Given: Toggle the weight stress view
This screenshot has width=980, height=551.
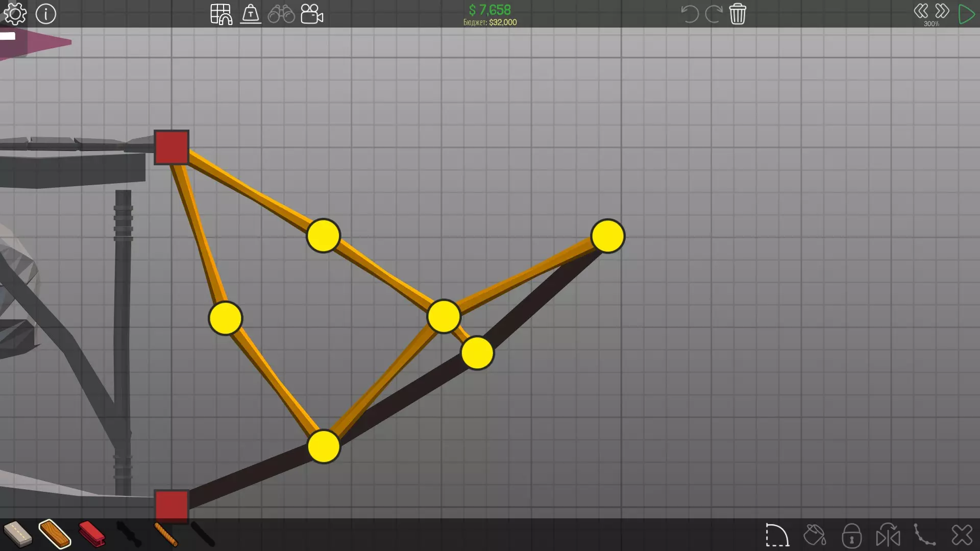Looking at the screenshot, I should coord(251,14).
